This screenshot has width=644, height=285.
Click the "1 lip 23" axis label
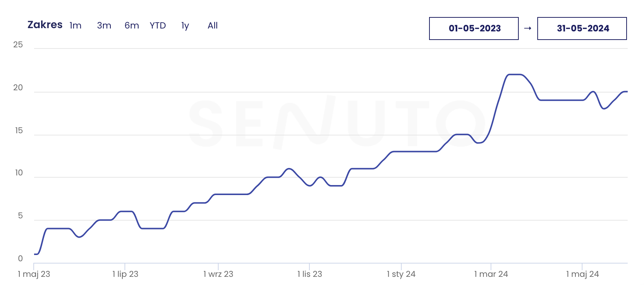point(125,274)
